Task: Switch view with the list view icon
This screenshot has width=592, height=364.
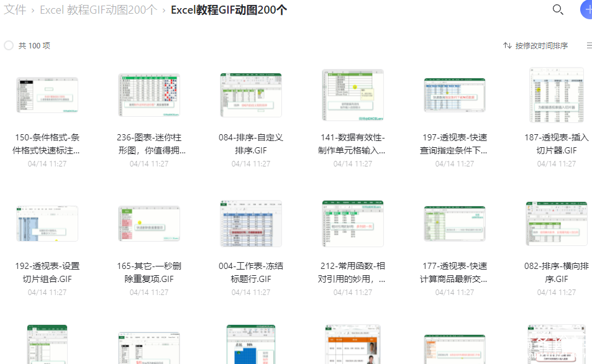Action: 590,46
